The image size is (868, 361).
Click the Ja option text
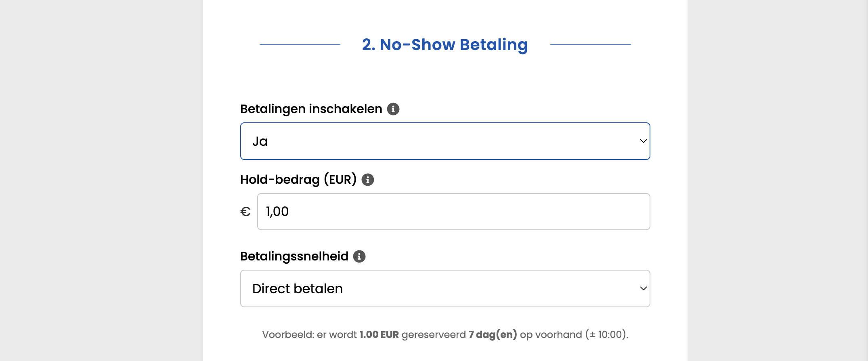pyautogui.click(x=260, y=141)
